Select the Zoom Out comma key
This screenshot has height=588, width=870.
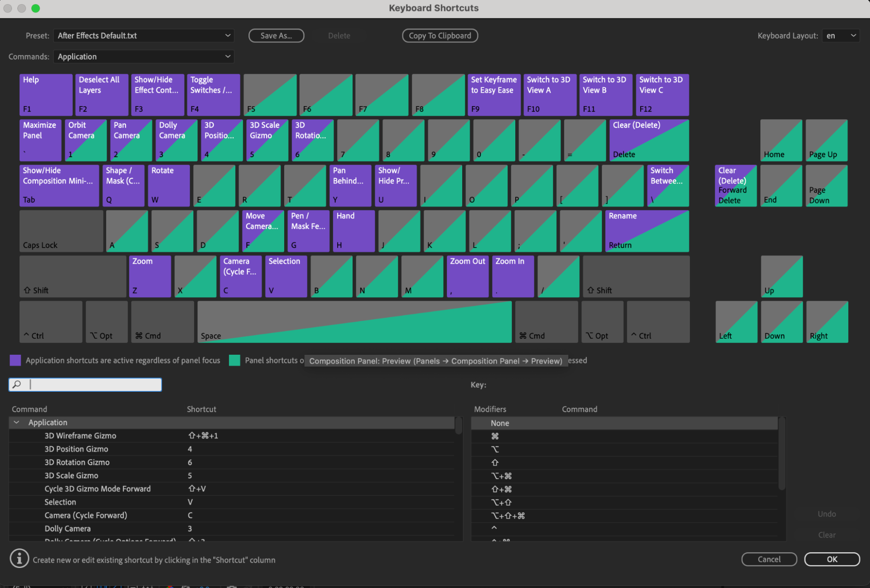467,276
